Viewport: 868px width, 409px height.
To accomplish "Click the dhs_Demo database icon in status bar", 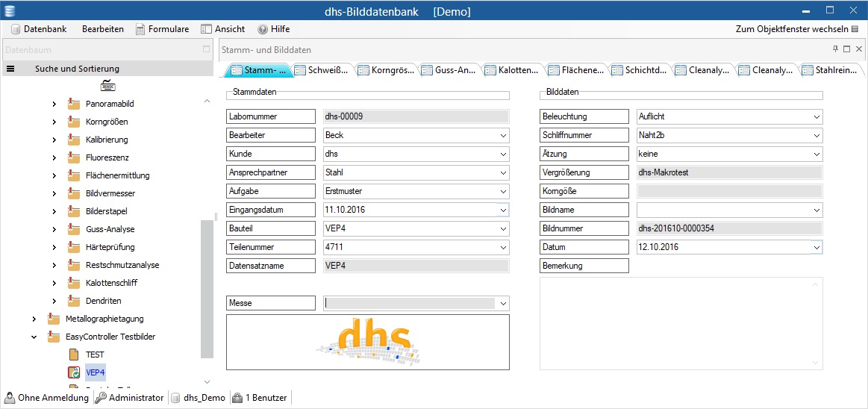I will tap(176, 398).
